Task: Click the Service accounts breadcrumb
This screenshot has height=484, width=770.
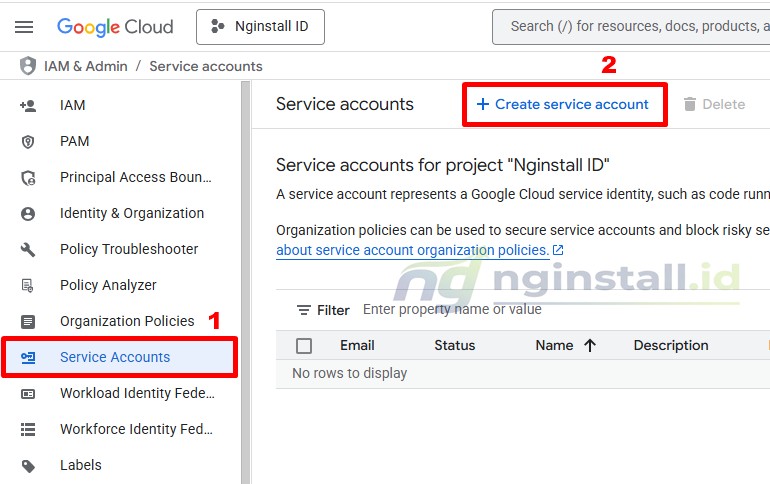Action: click(x=206, y=66)
